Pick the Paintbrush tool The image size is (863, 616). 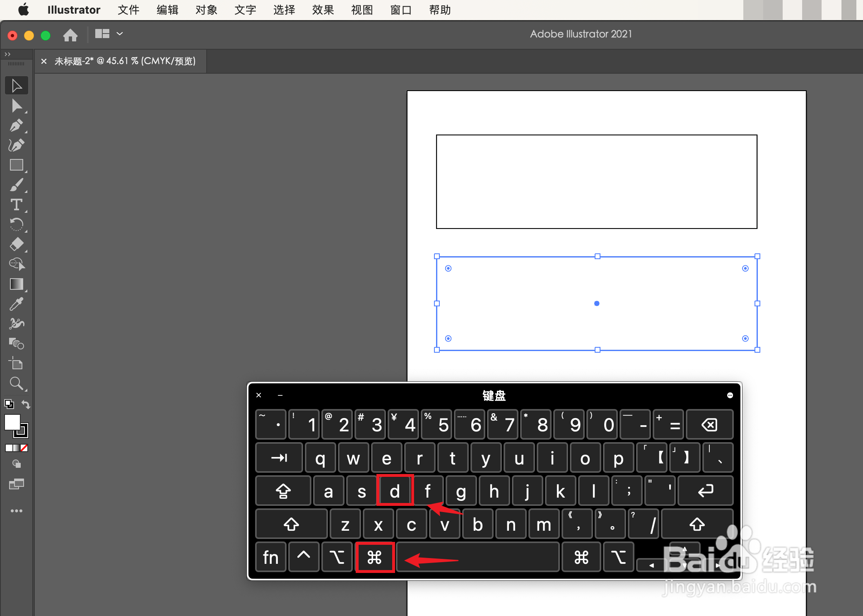tap(17, 185)
